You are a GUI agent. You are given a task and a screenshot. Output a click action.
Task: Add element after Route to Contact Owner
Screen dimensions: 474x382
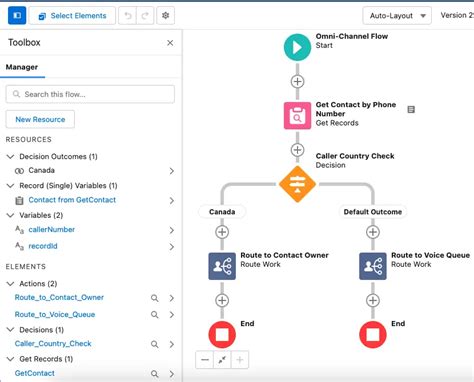pyautogui.click(x=222, y=300)
